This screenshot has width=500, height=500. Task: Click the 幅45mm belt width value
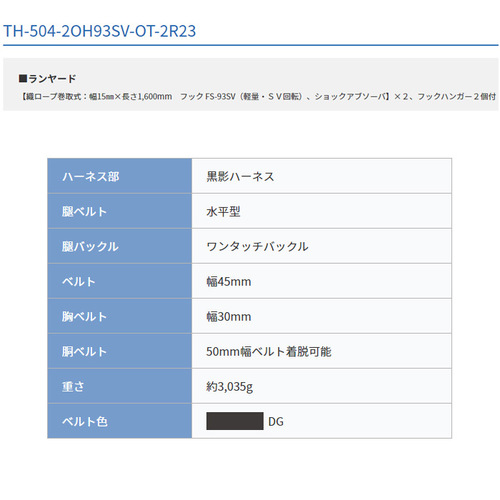[x=229, y=281]
